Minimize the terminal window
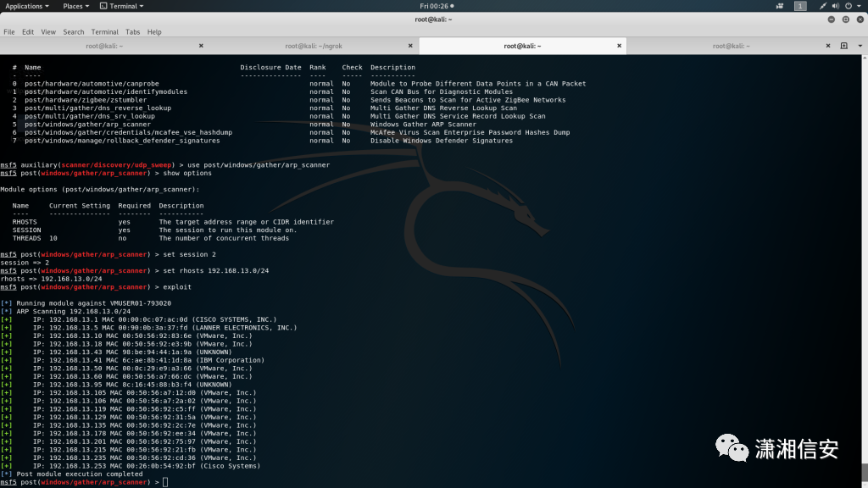Viewport: 868px width, 488px height. pyautogui.click(x=831, y=19)
